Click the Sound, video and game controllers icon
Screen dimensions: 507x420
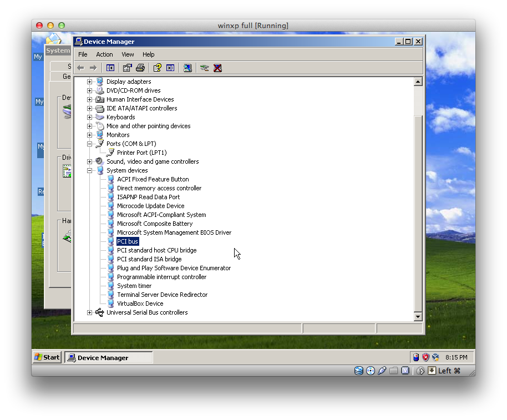[100, 161]
